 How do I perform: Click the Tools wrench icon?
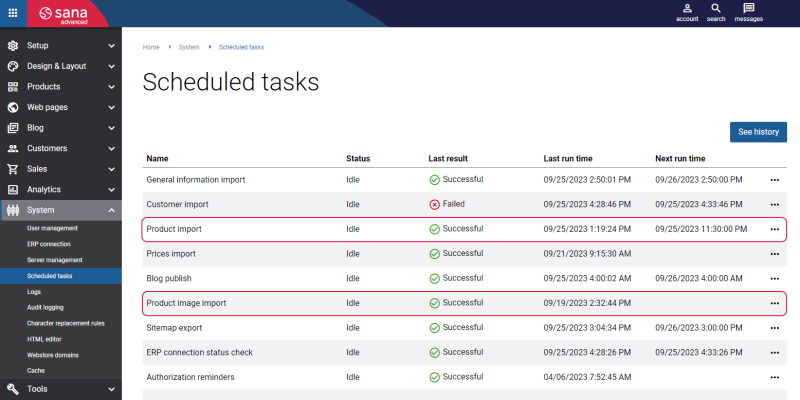[x=13, y=389]
